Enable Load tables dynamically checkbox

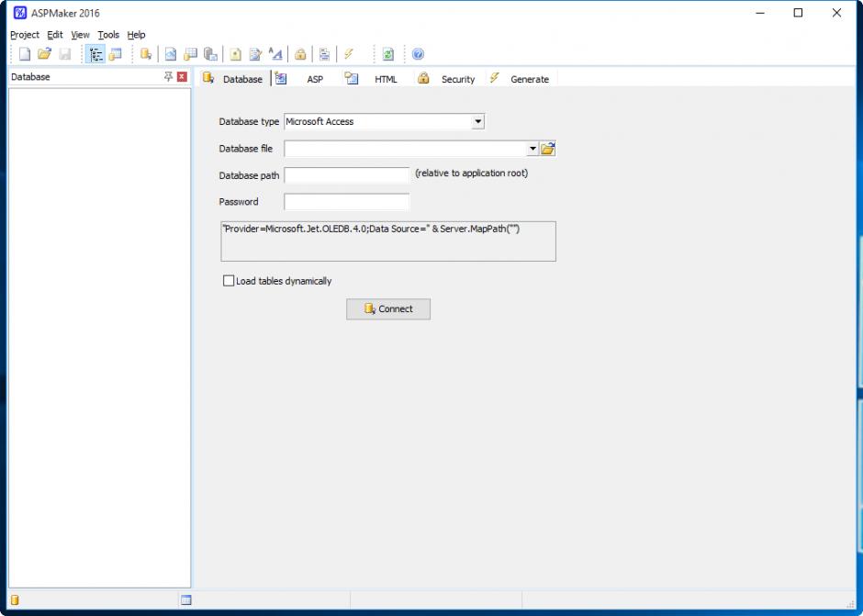tap(229, 281)
